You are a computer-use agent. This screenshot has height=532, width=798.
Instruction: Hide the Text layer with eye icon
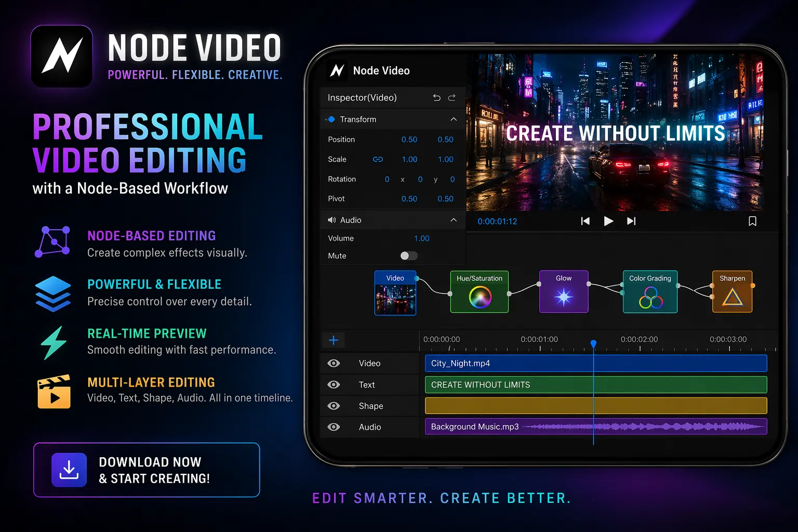334,384
